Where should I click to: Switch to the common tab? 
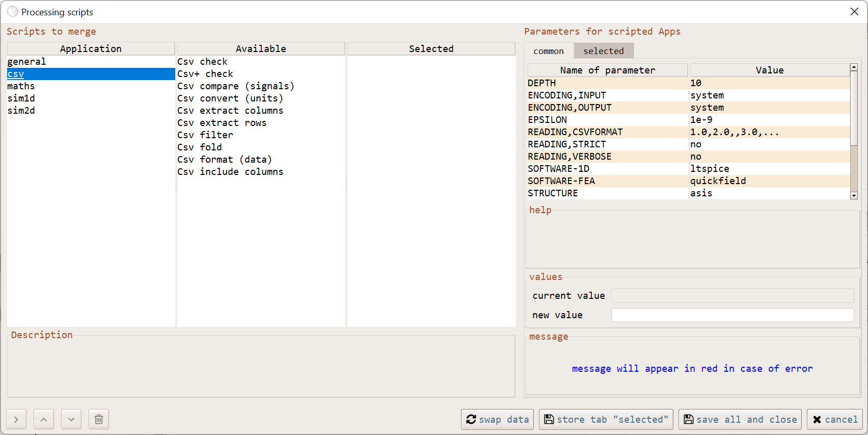(549, 51)
